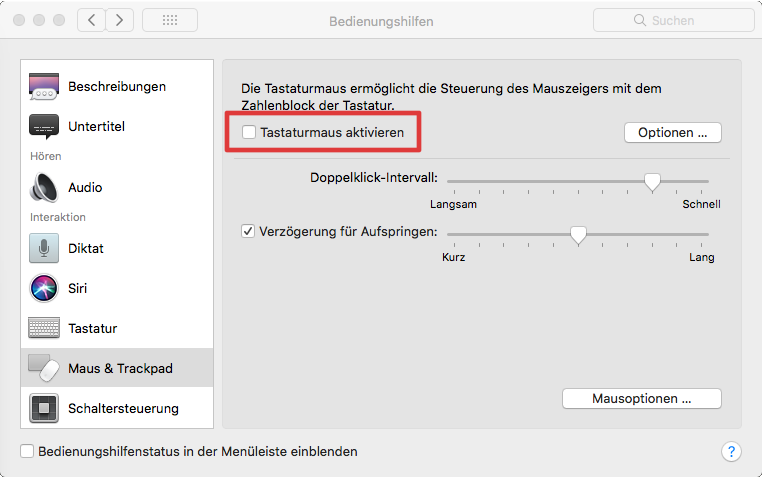
Task: Select Beschreibungen label in the list
Action: click(x=117, y=87)
